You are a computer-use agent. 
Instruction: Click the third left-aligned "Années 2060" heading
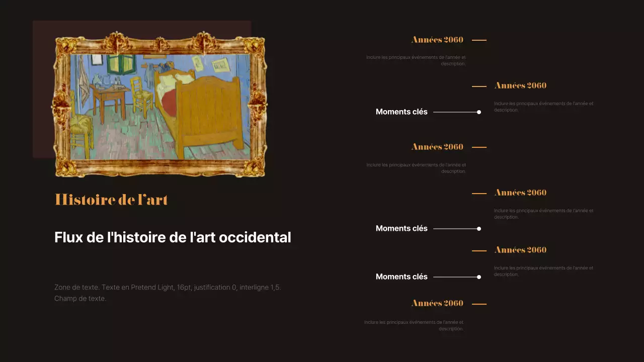pos(437,146)
